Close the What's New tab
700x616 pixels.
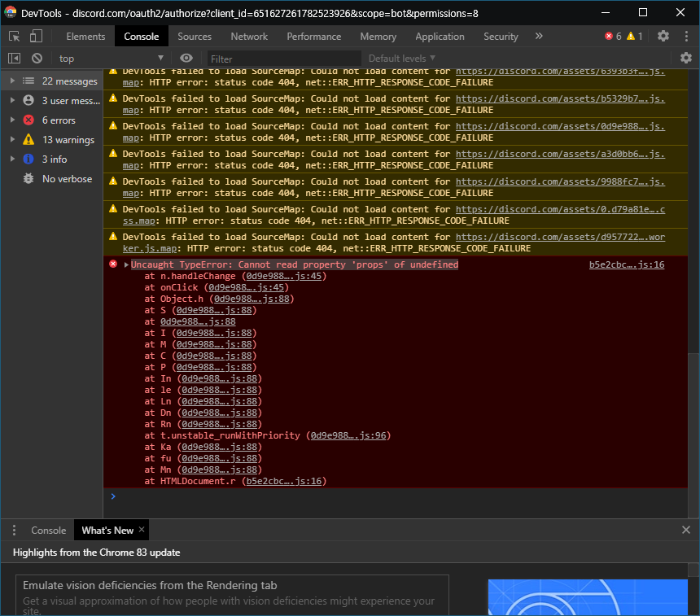click(x=142, y=530)
